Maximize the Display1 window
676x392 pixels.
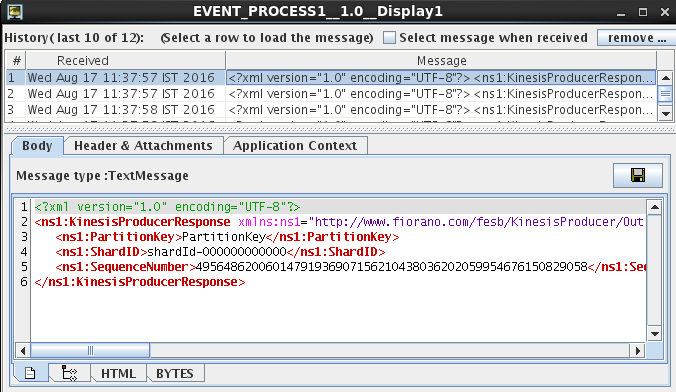tap(643, 12)
